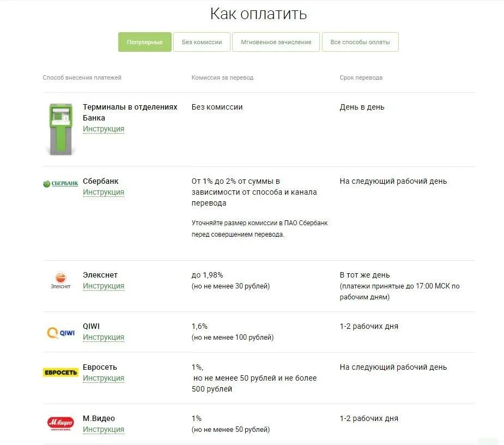Open Инструкция link under QIWI
504x445 pixels.
coord(104,338)
